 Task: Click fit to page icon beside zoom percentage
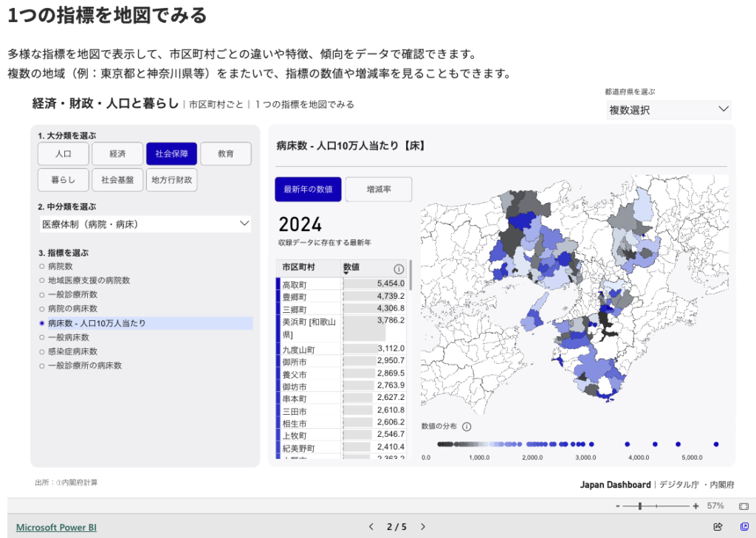[743, 506]
